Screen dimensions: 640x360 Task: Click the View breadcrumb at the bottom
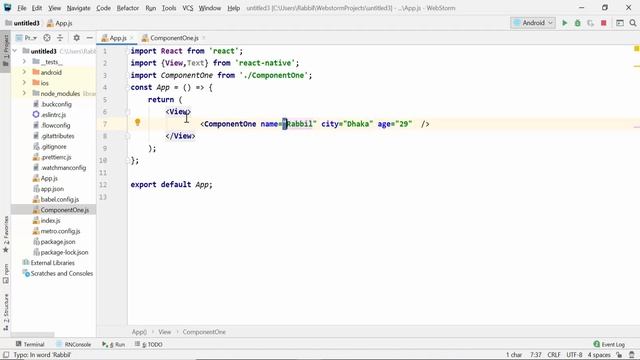click(164, 332)
